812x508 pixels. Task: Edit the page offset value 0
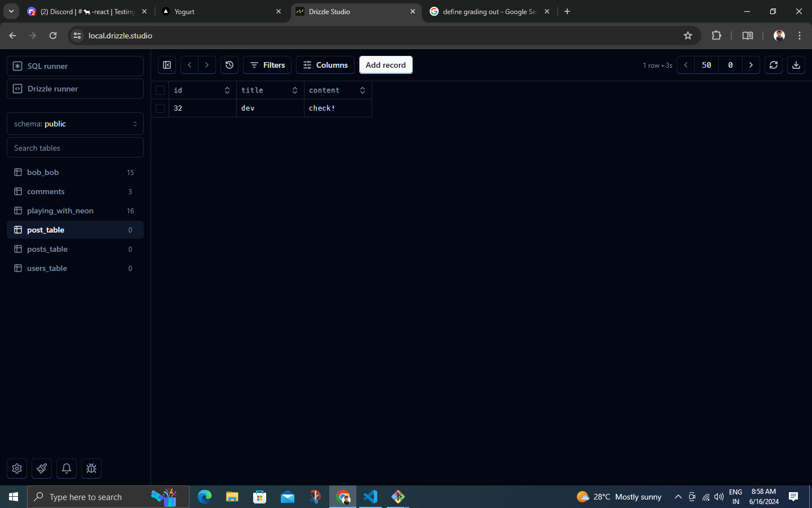[730, 65]
